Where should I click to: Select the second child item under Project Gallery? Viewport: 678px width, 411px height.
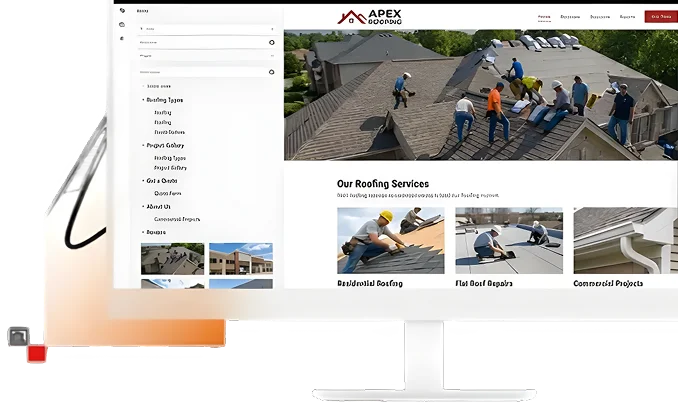[x=170, y=168]
